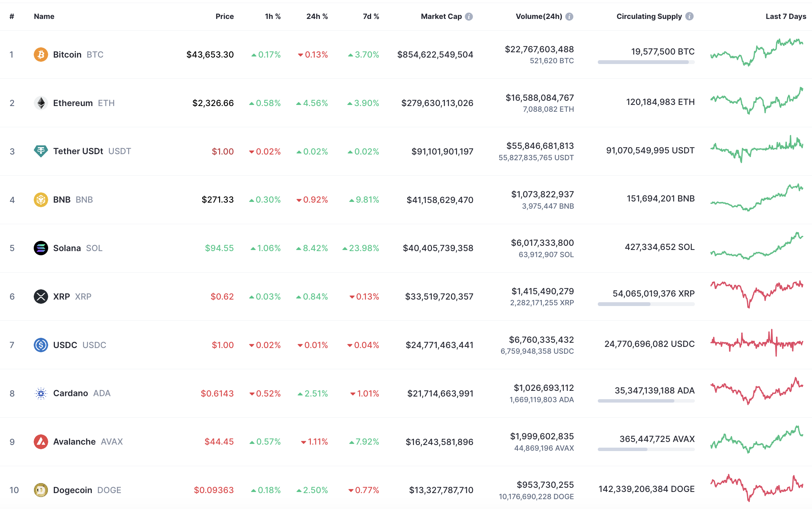Click the Dogecoin logo icon
Screen dimensions: 812x509
click(x=41, y=490)
